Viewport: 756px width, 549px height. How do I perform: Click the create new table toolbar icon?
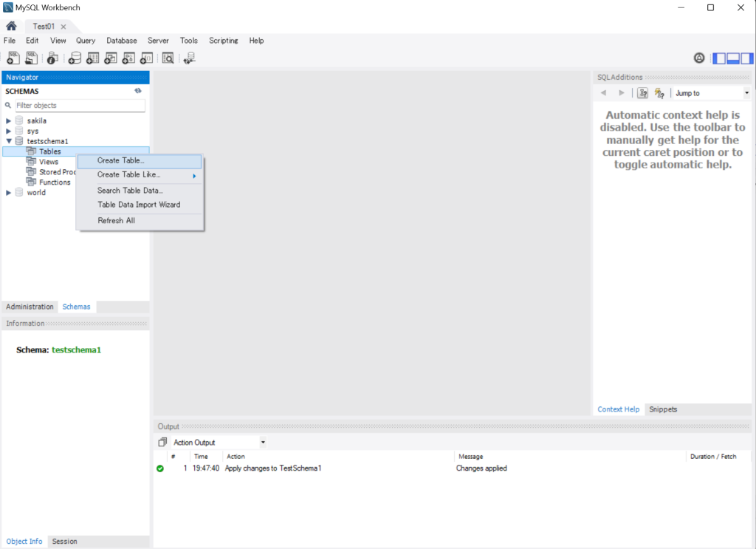coord(92,58)
